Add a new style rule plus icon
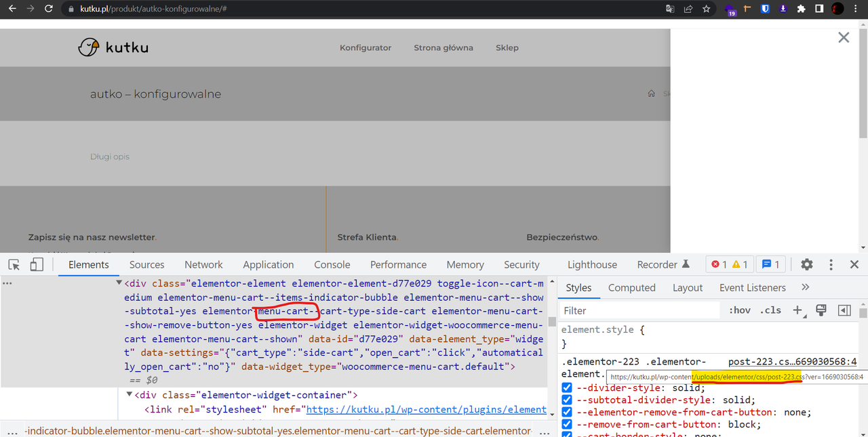868x437 pixels. coord(797,310)
